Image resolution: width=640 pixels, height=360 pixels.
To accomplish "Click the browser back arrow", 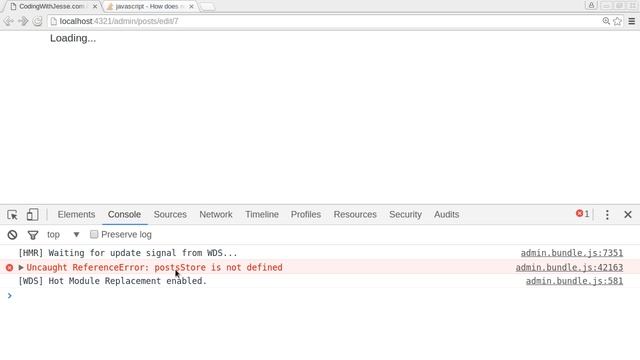I will (x=9, y=21).
